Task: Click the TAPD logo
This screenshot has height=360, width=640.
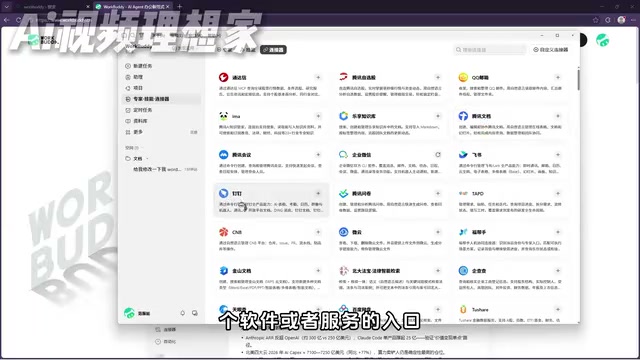Action: pos(463,193)
